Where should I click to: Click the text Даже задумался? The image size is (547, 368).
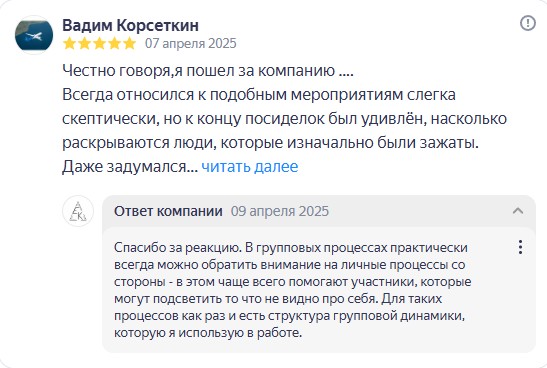pos(130,166)
